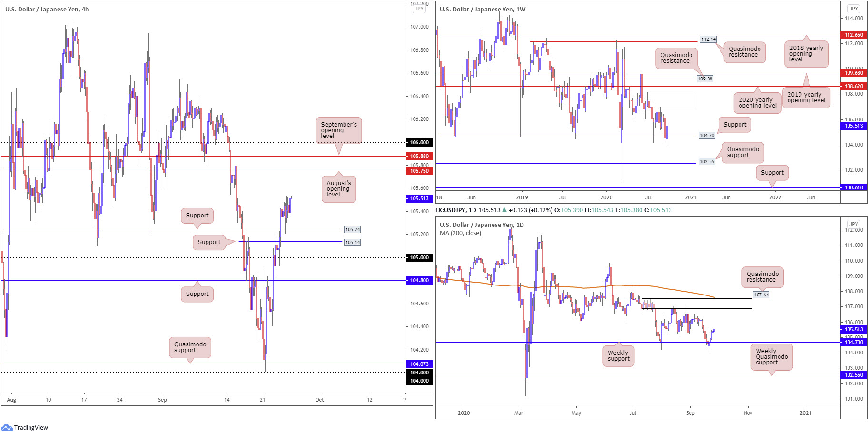Click the blue 100.610 price label

(854, 187)
